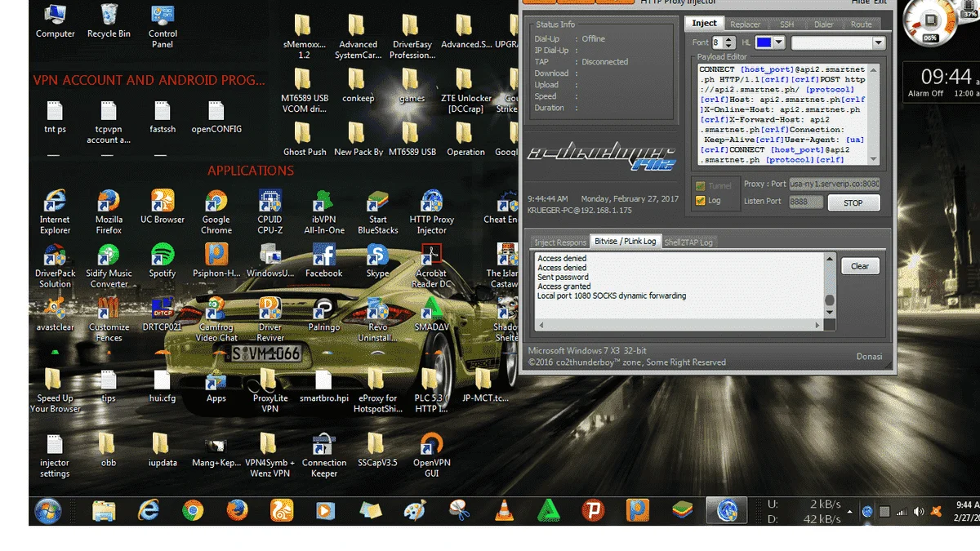The height and width of the screenshot is (551, 980).
Task: Switch to the SSH tab
Action: click(786, 24)
